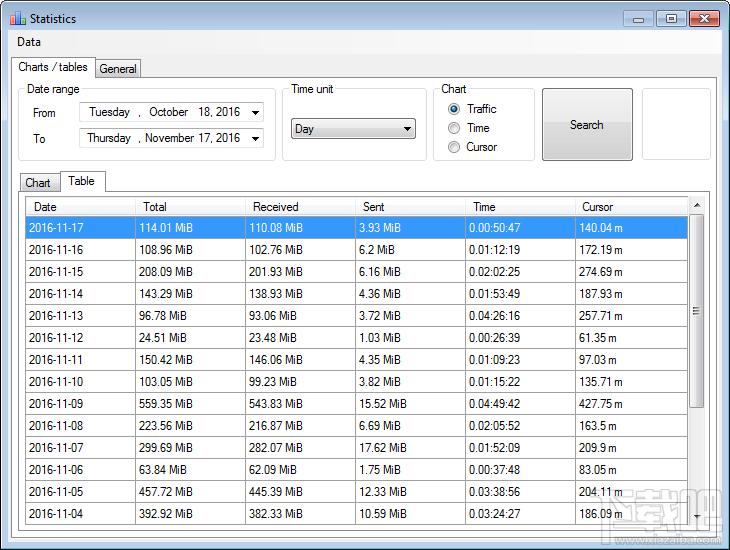Switch to the Charts / tables tab
The width and height of the screenshot is (730, 550).
point(53,67)
